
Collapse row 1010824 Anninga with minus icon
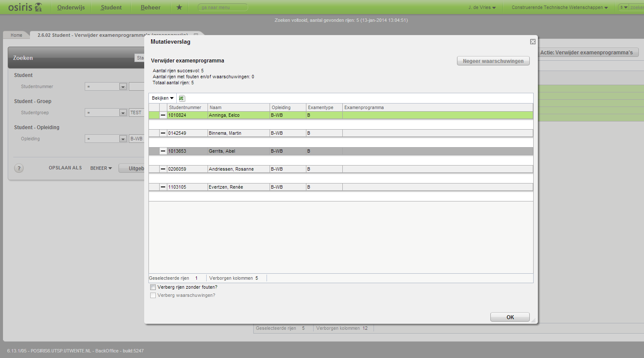(163, 115)
